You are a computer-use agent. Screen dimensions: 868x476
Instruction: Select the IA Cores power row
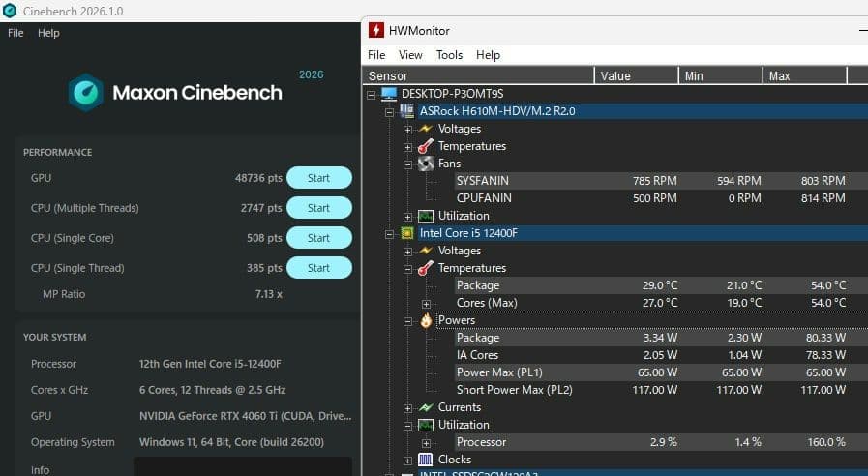point(660,355)
